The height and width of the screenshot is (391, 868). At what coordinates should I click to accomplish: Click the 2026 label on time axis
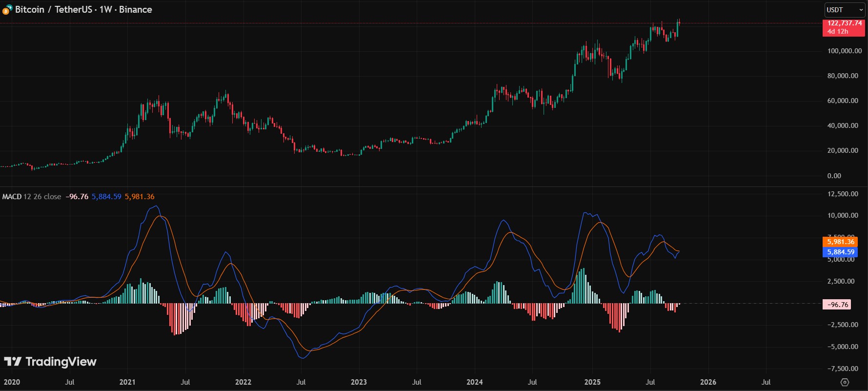[708, 382]
